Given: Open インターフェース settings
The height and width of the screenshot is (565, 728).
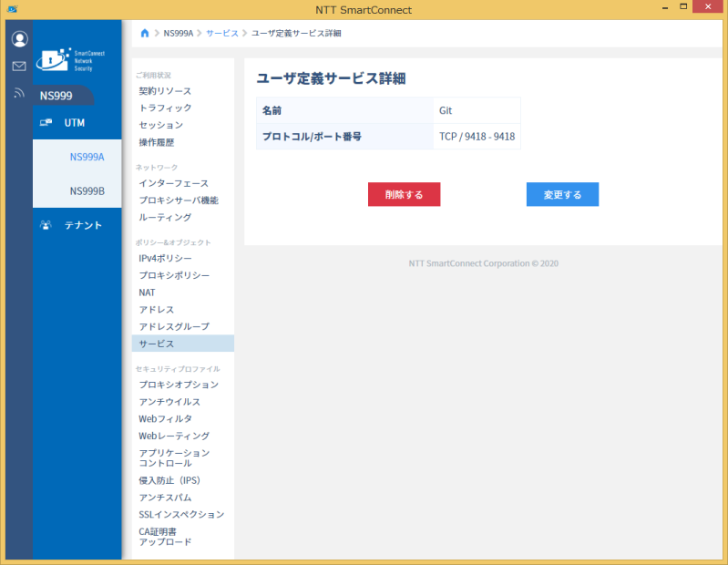Looking at the screenshot, I should (174, 183).
